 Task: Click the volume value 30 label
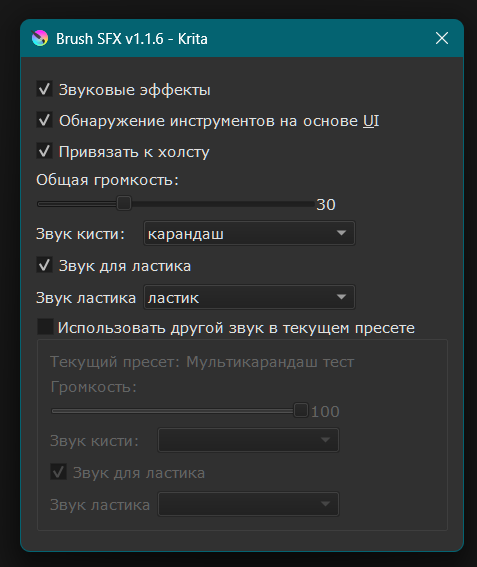coord(326,205)
